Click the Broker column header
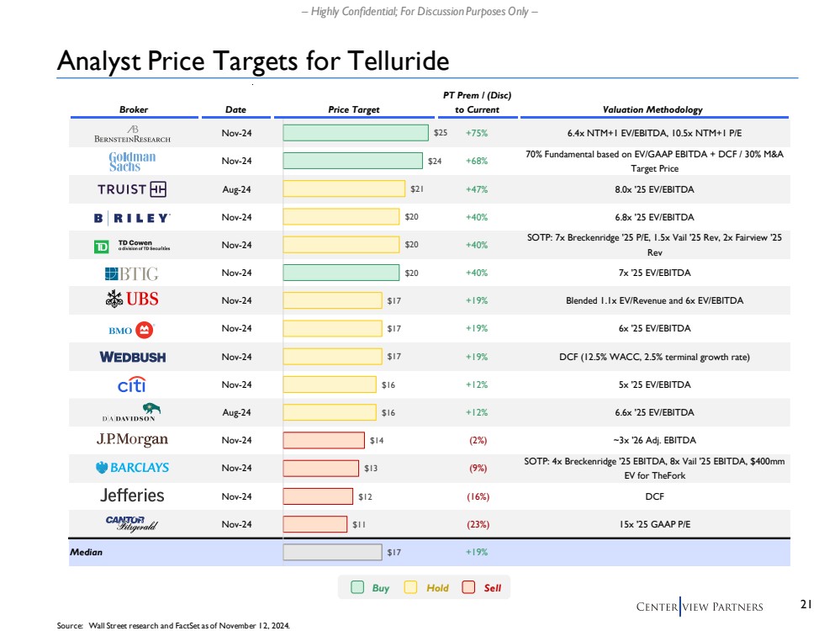 click(x=133, y=110)
